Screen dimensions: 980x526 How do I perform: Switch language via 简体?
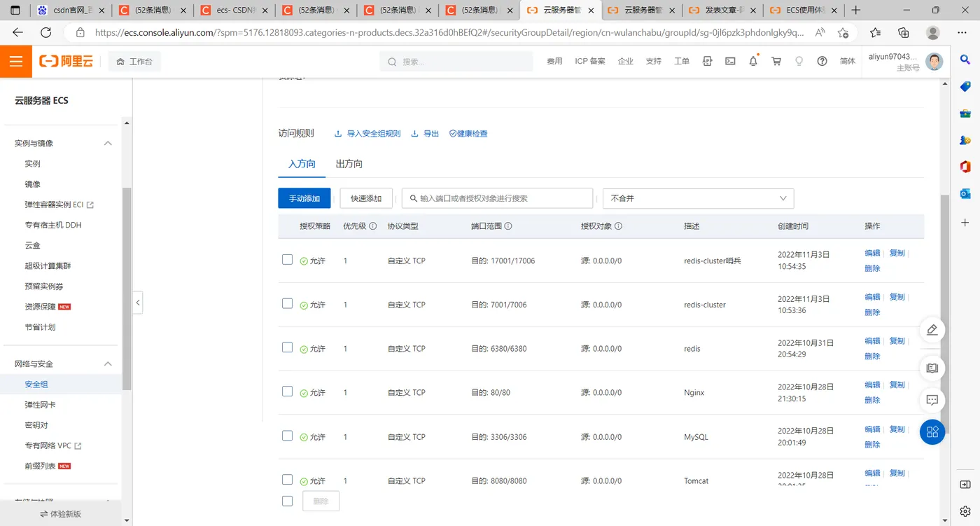848,62
